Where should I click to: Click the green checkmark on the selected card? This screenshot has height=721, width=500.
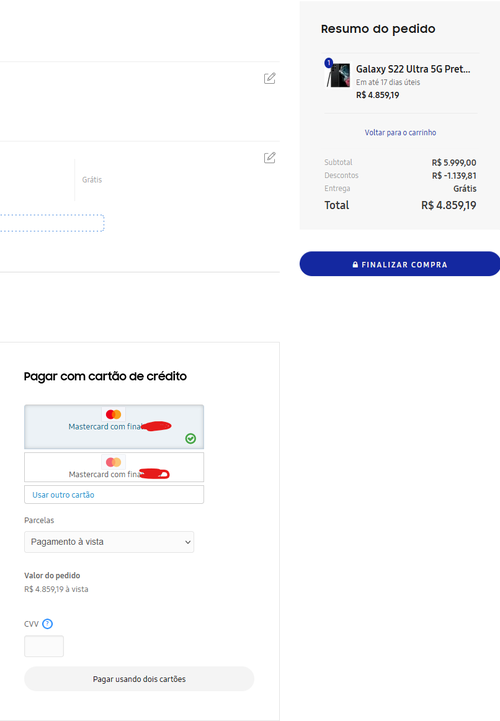tap(190, 439)
